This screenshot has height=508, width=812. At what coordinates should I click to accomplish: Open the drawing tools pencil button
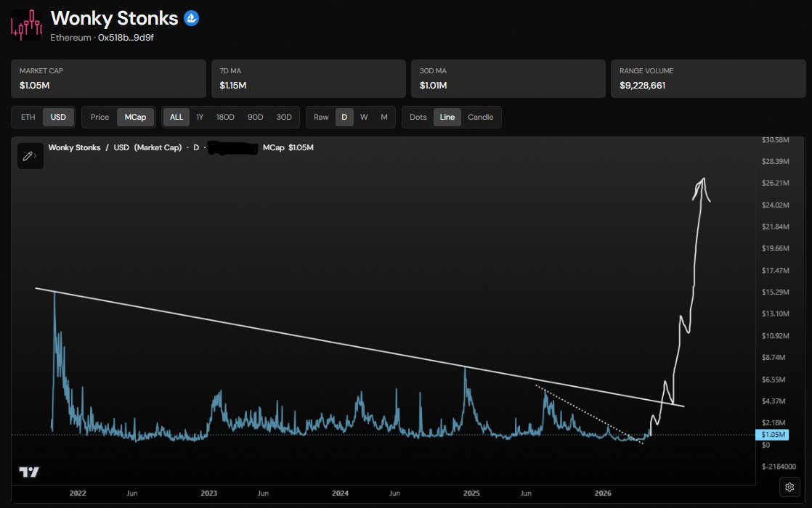click(30, 156)
